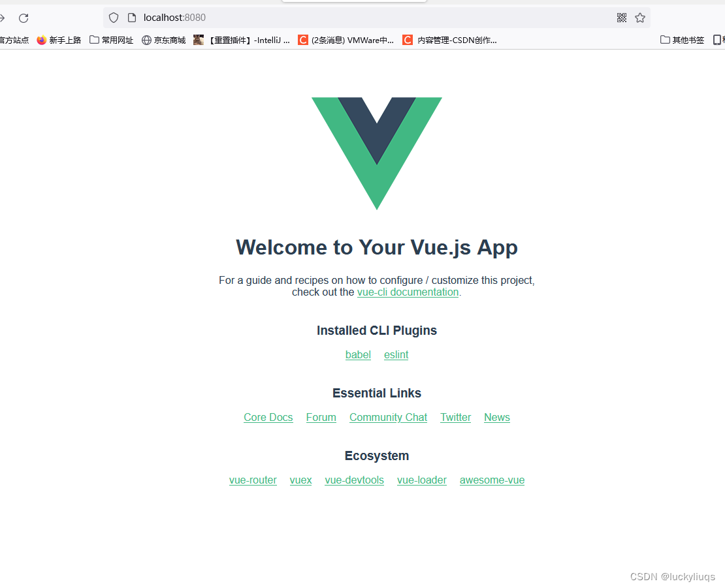The height and width of the screenshot is (588, 725).
Task: Generate a QR code for this page
Action: (621, 18)
